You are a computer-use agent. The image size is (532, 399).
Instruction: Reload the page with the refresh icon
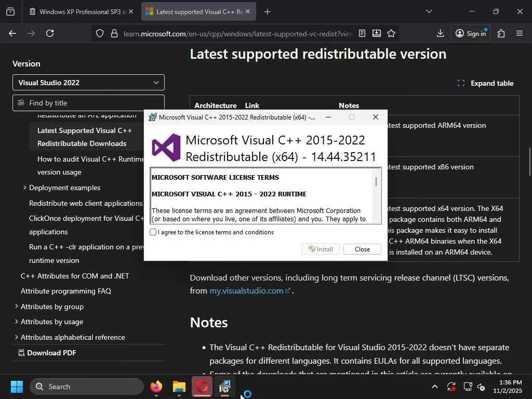click(x=50, y=33)
